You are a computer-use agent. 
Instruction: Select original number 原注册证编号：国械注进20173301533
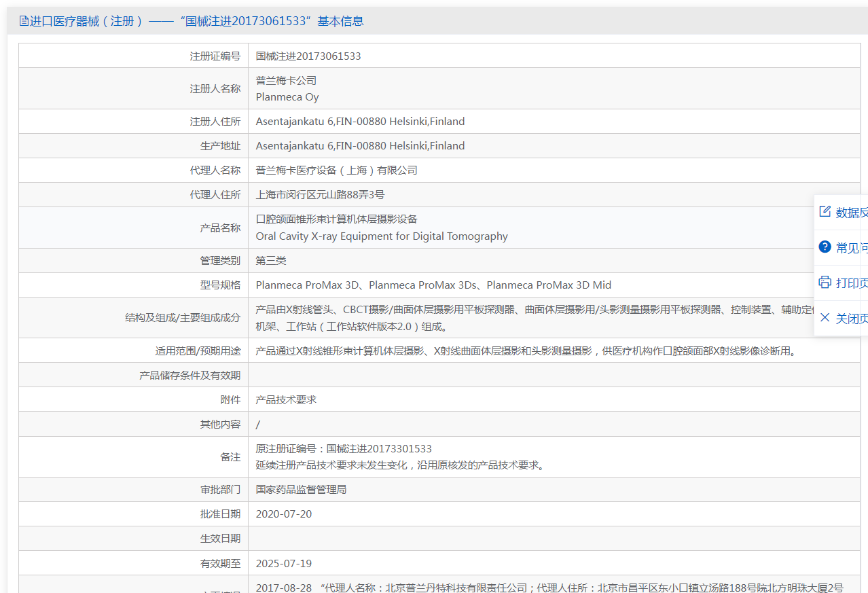[344, 449]
